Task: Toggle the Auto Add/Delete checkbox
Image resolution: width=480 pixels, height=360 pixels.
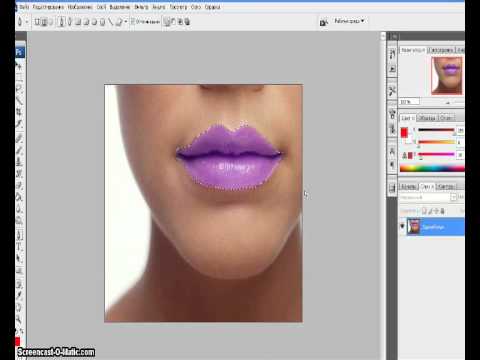Action: (133, 22)
